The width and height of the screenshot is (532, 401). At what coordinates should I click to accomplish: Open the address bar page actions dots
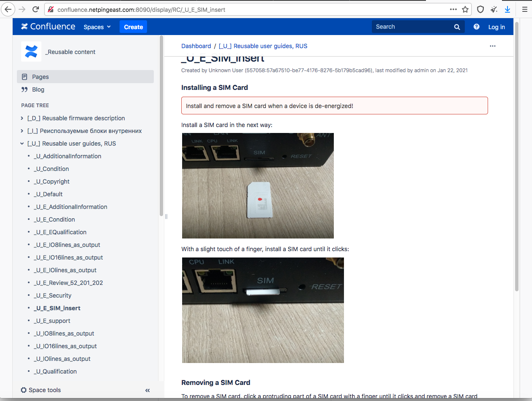453,9
